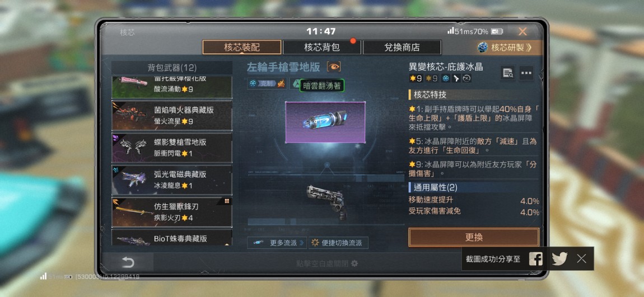This screenshot has width=644, height=297.
Task: Open the three-dots more options button
Action: coord(526,73)
